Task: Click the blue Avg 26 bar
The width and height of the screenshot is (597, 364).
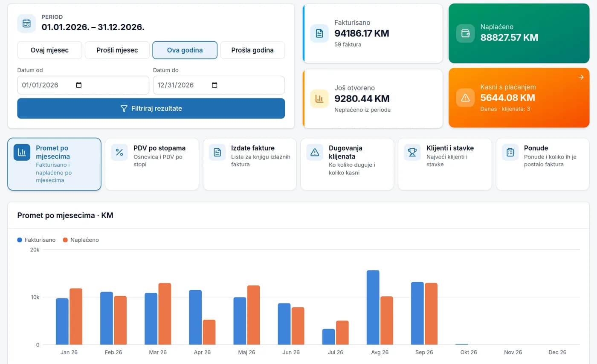Action: click(x=373, y=307)
